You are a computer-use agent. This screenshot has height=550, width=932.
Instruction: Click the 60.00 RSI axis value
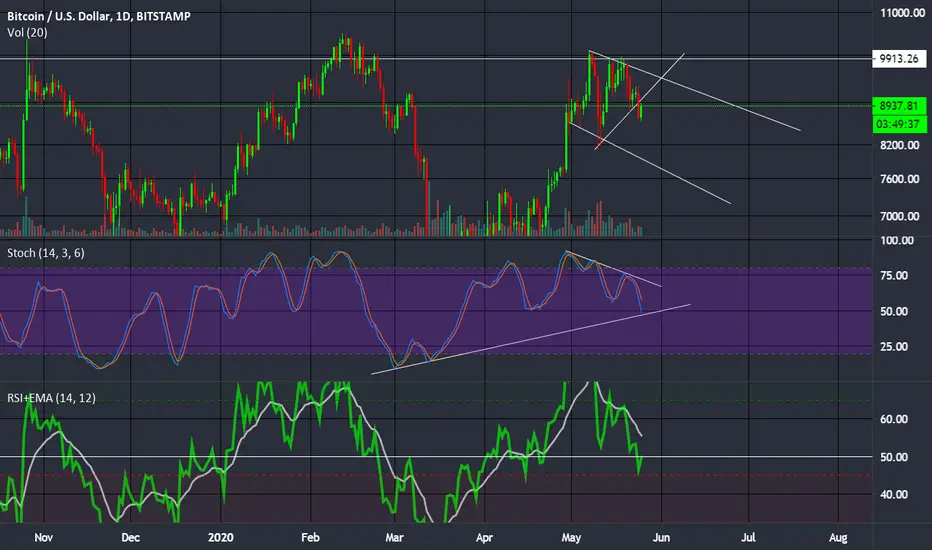tap(894, 419)
